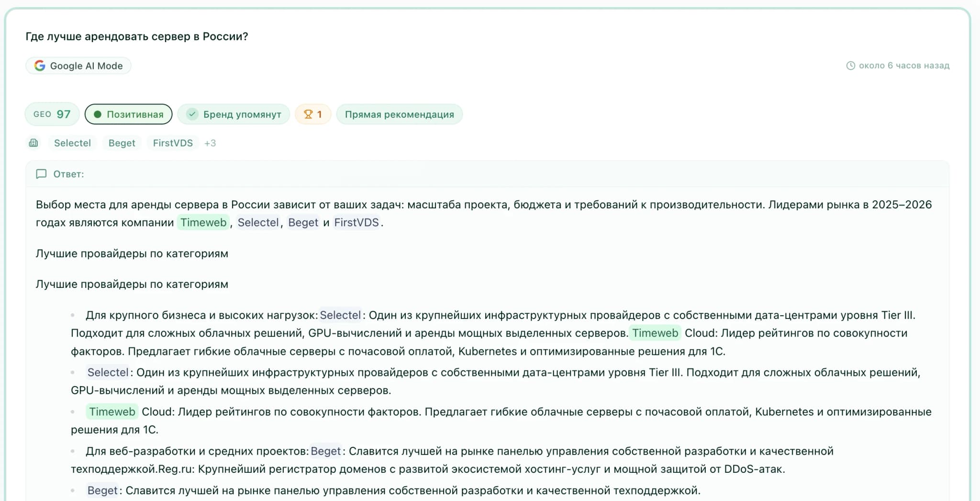Image resolution: width=980 pixels, height=501 pixels.
Task: Click the speech bubble icon next to "Ответ:"
Action: (42, 174)
